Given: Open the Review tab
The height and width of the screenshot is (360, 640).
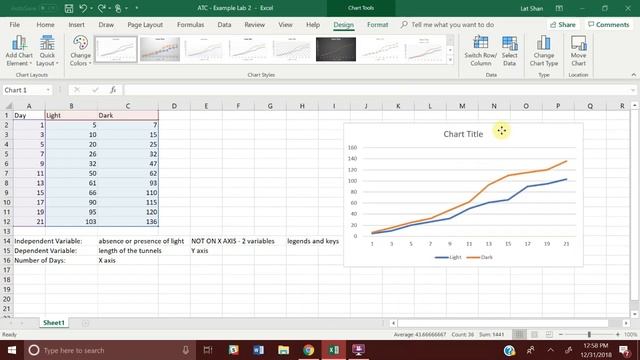Looking at the screenshot, I should 254,24.
